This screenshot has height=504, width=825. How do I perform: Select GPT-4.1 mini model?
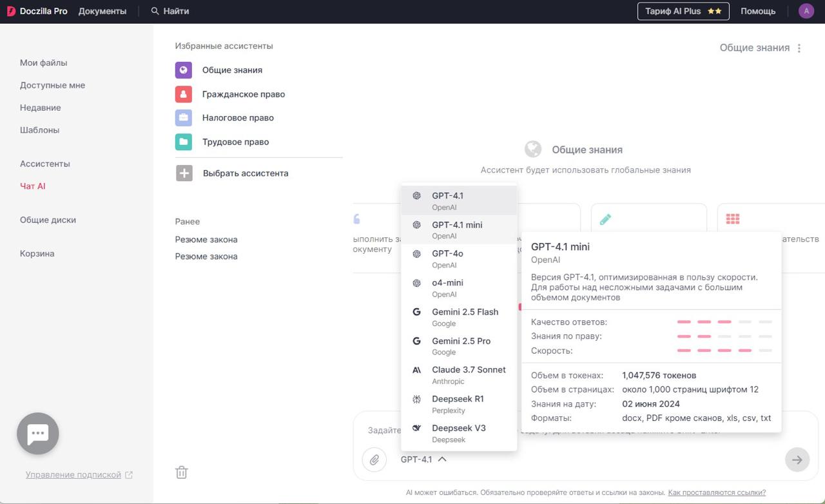click(459, 229)
